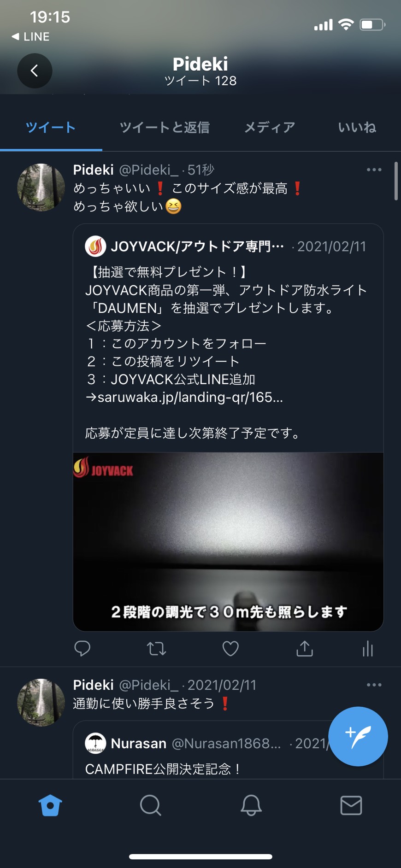Viewport: 401px width, 868px height.
Task: Switch to メディア tab
Action: click(270, 127)
